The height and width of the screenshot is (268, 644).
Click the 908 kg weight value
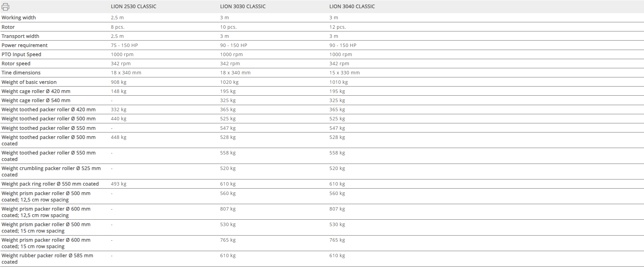tap(119, 82)
